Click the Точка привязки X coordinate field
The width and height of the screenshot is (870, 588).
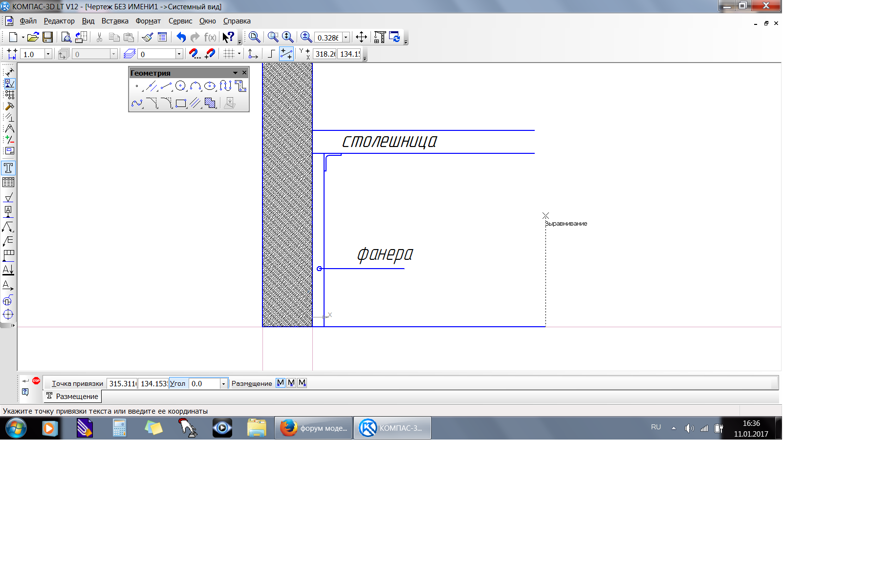[x=122, y=384]
